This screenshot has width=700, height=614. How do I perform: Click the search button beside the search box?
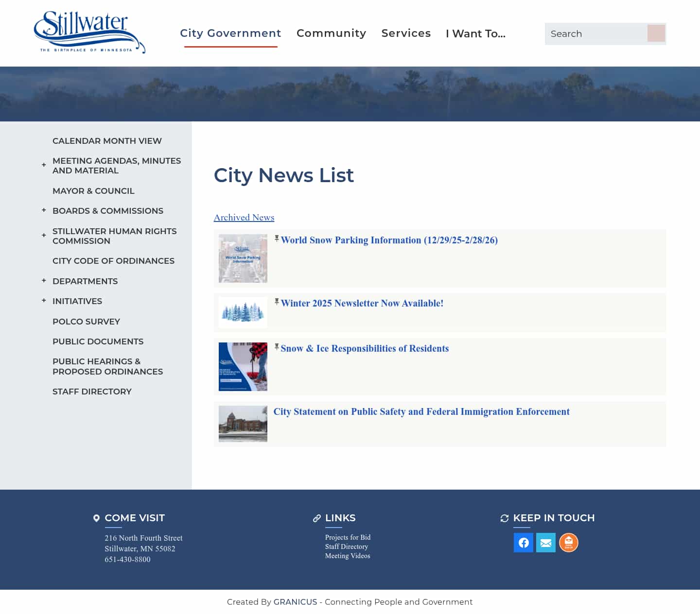[657, 34]
